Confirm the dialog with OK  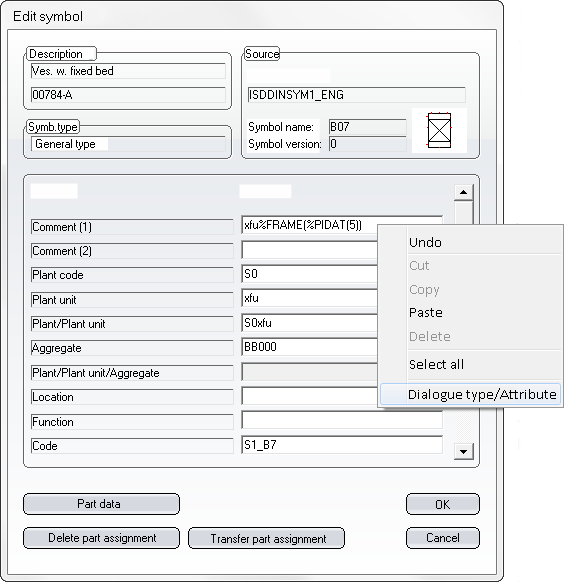pyautogui.click(x=443, y=504)
